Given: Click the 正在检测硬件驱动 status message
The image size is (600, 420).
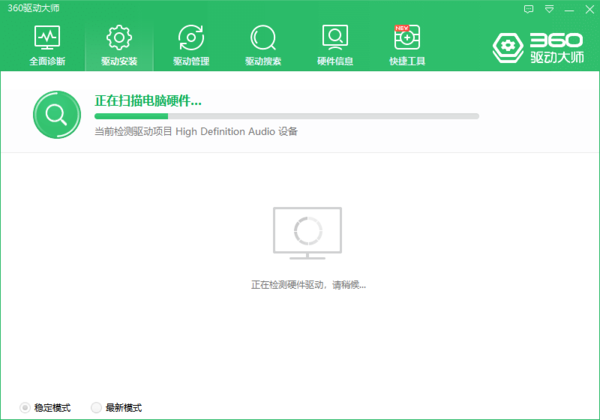Looking at the screenshot, I should tap(308, 285).
